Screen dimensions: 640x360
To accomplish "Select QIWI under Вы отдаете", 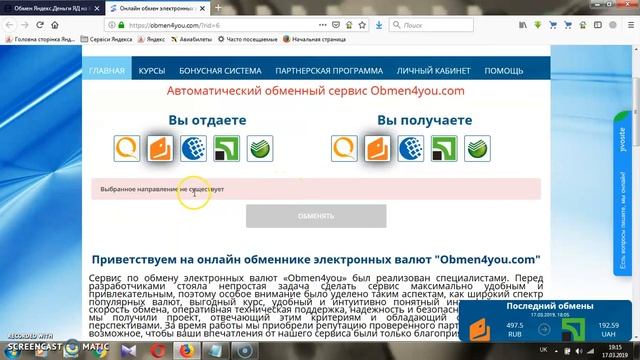I will point(127,149).
